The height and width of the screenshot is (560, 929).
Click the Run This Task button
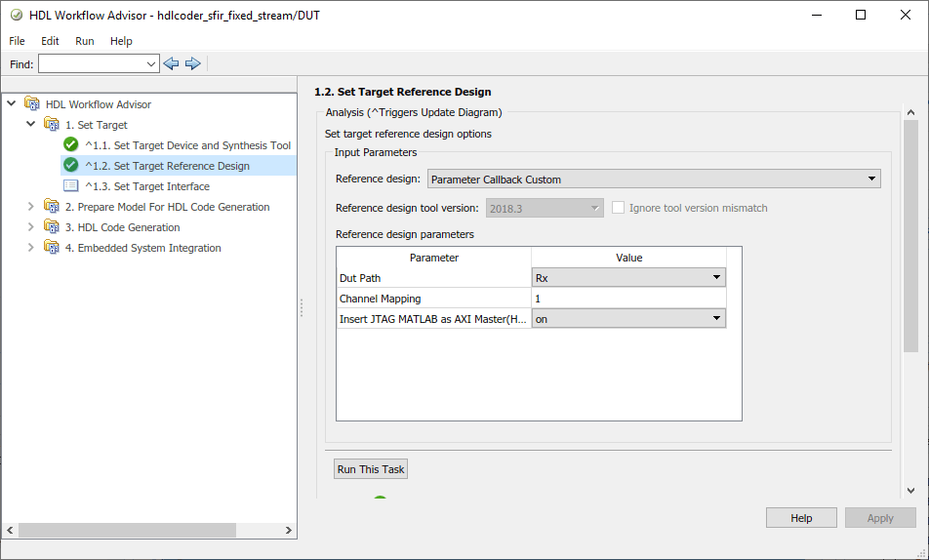[371, 469]
